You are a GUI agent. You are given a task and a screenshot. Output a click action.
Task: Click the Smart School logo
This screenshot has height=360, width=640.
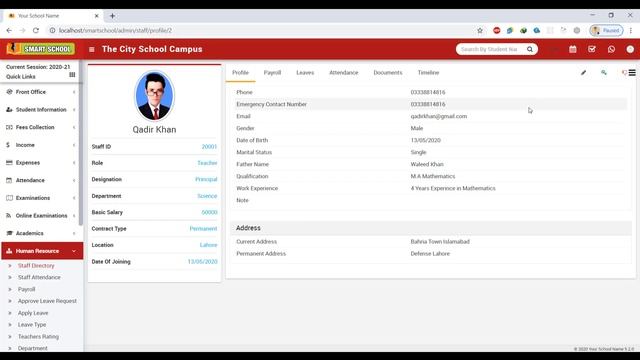click(x=40, y=49)
